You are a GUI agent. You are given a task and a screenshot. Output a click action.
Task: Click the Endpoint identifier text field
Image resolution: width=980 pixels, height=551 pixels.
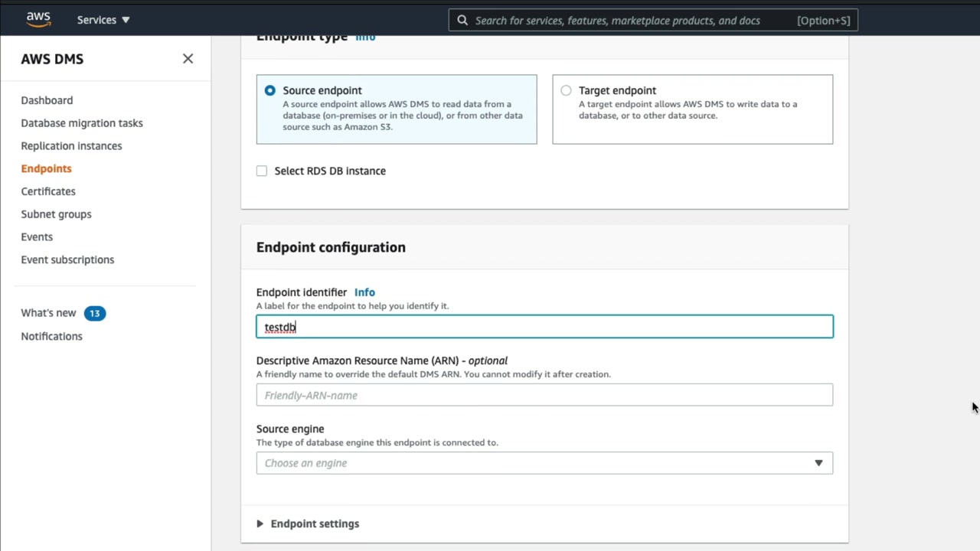(x=544, y=327)
